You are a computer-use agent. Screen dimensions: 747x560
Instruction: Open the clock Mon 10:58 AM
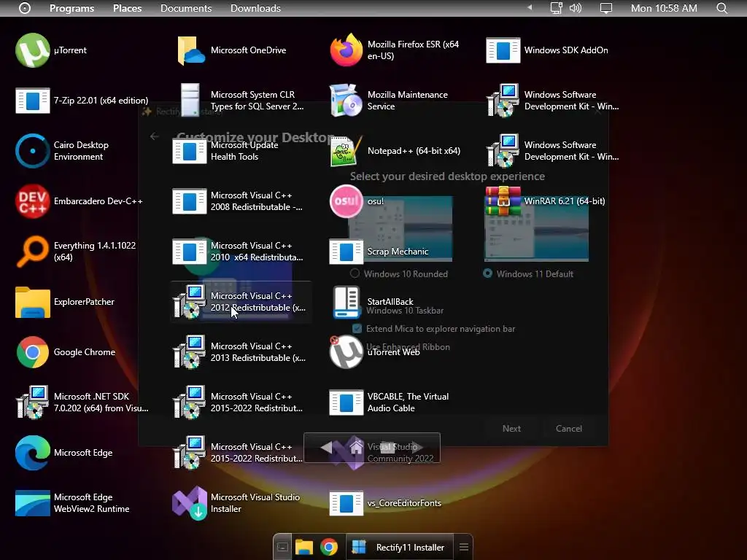[x=664, y=8]
